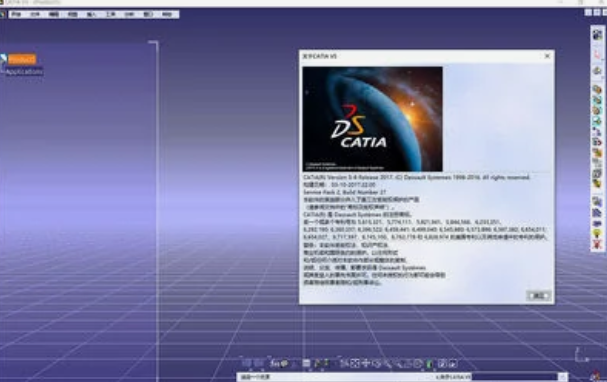
Task: Open the 工具 (Tools) menu
Action: 111,14
